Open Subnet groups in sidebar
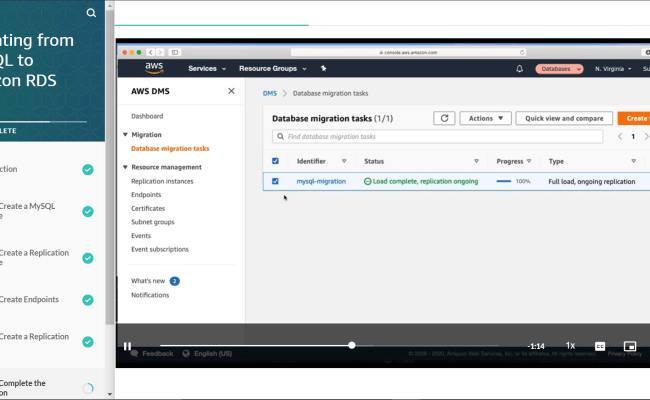Screen dimensions: 650x400 (x=153, y=222)
